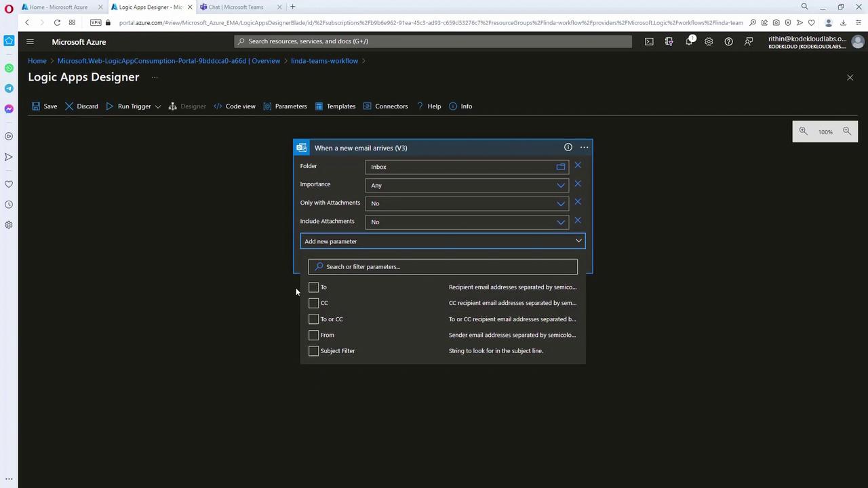This screenshot has width=868, height=488.
Task: Click the Save icon in toolbar
Action: 37,106
